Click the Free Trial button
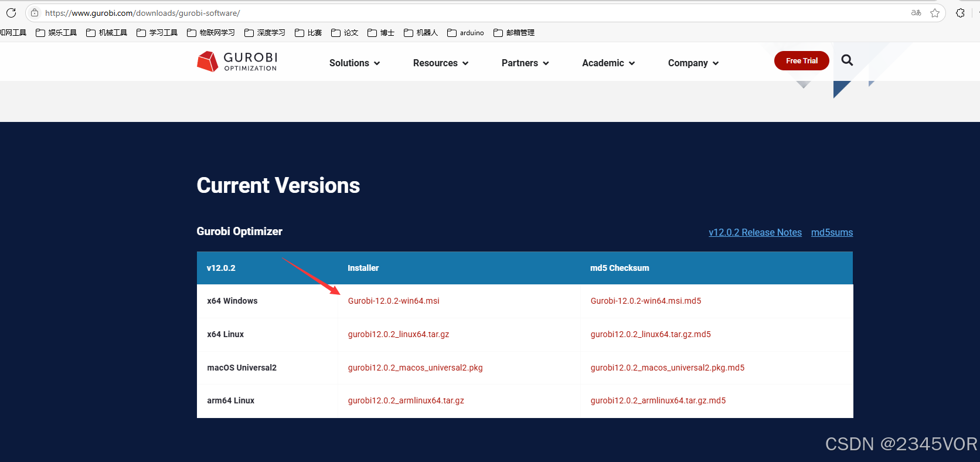Image resolution: width=980 pixels, height=462 pixels. pos(802,60)
